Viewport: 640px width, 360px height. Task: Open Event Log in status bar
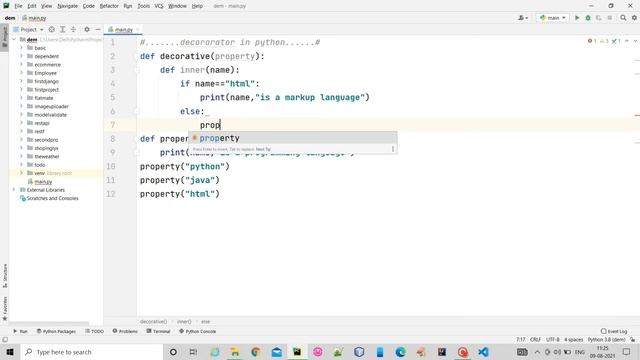613,331
